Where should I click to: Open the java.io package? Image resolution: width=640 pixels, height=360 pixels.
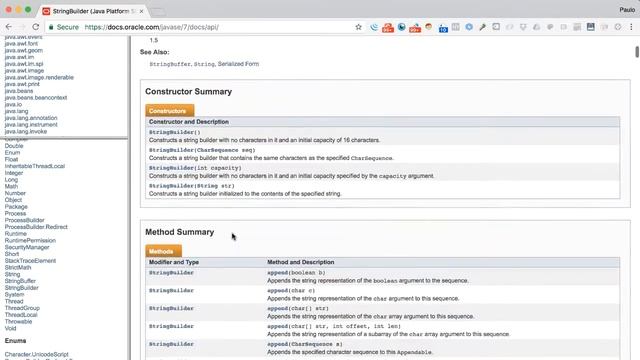(x=13, y=104)
